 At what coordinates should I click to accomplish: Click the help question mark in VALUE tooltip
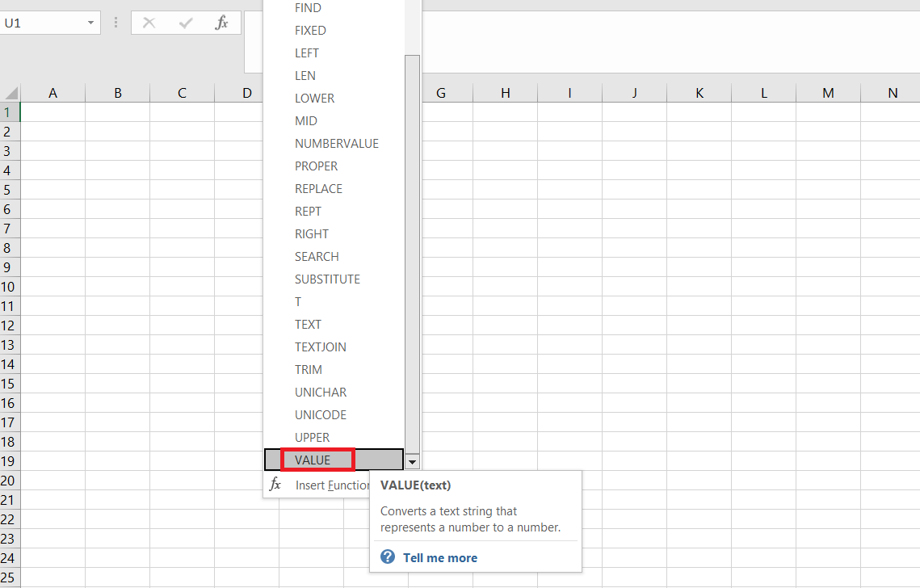point(387,556)
